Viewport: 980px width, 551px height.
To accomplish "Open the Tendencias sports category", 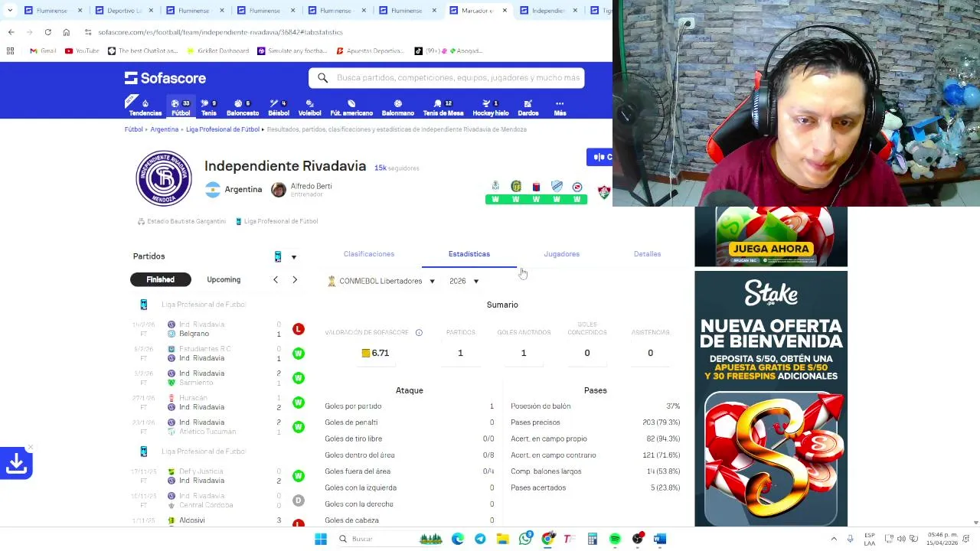I will point(145,107).
